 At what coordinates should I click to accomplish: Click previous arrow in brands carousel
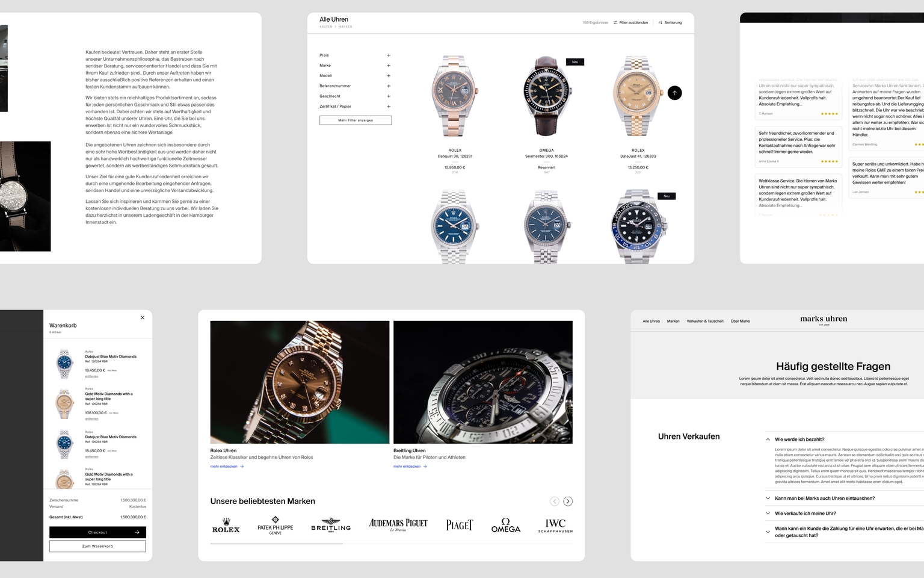[555, 502]
